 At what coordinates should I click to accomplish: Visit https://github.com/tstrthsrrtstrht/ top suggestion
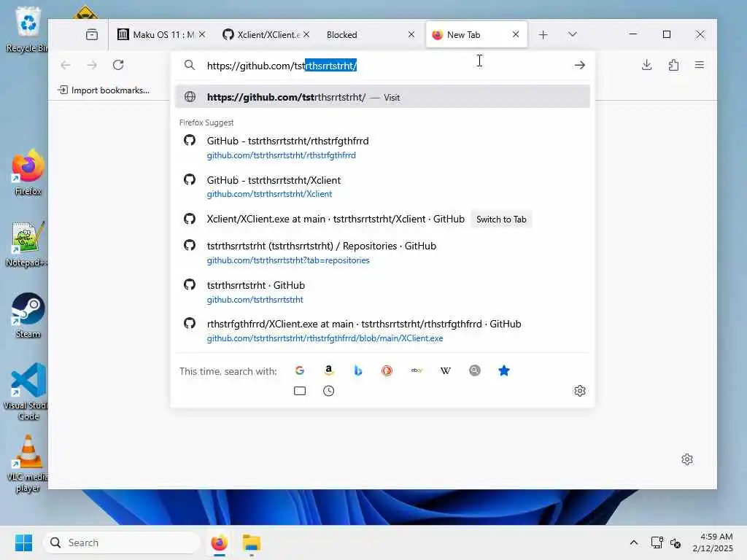pyautogui.click(x=382, y=97)
